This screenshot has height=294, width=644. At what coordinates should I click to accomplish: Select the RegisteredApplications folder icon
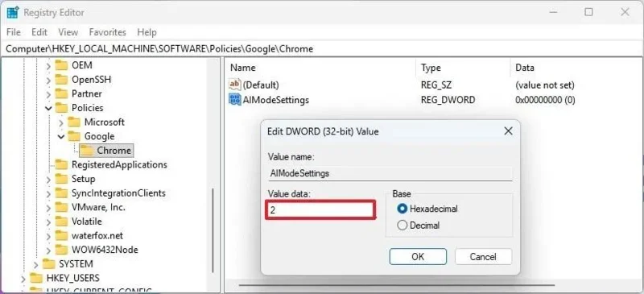61,165
